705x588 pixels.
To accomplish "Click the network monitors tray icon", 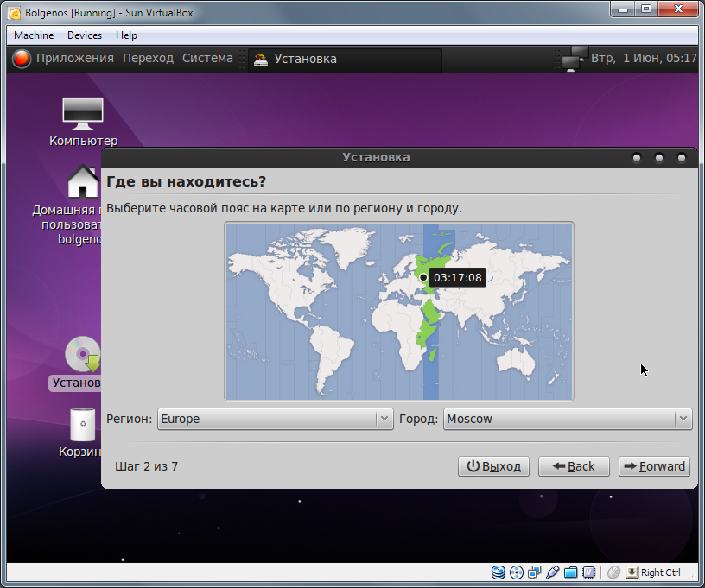I will (x=575, y=59).
